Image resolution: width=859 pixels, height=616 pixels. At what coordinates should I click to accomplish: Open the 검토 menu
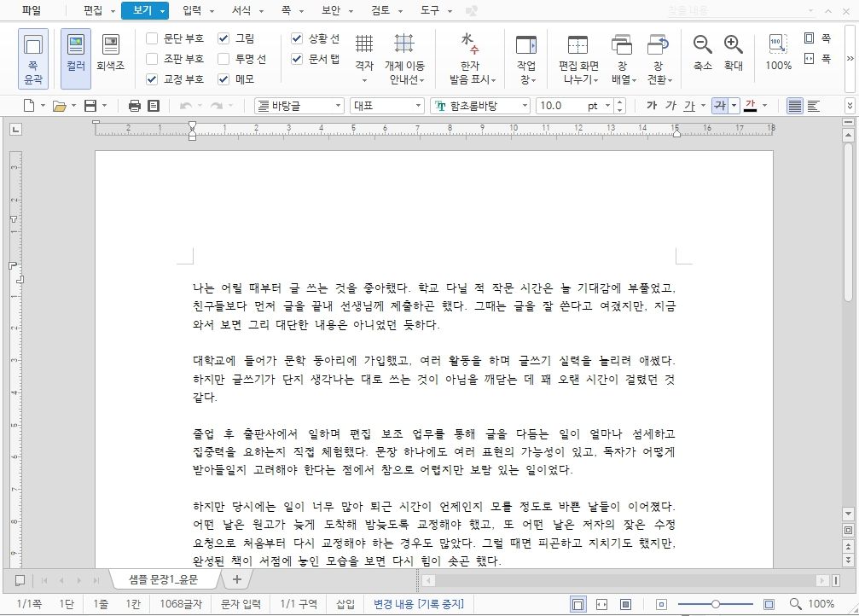[x=380, y=10]
